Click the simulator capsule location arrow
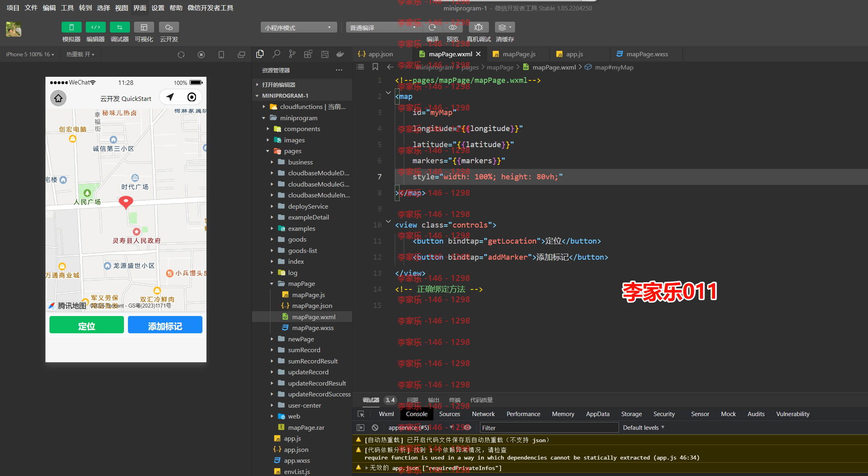The width and height of the screenshot is (868, 476). 170,97
